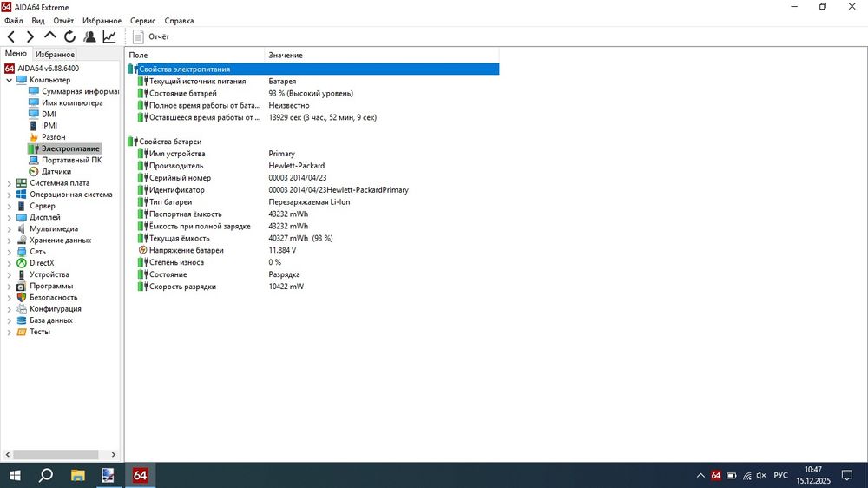
Task: Select the Безопасность shield icon
Action: (22, 297)
